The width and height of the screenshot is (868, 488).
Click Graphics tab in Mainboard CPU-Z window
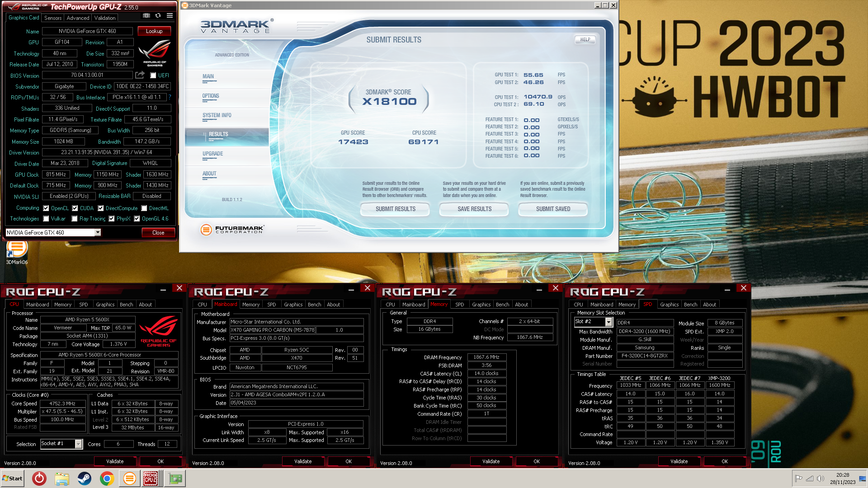(x=293, y=305)
